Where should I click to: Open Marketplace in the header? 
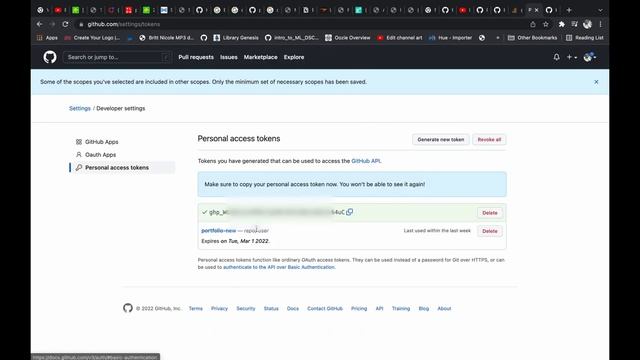(260, 57)
